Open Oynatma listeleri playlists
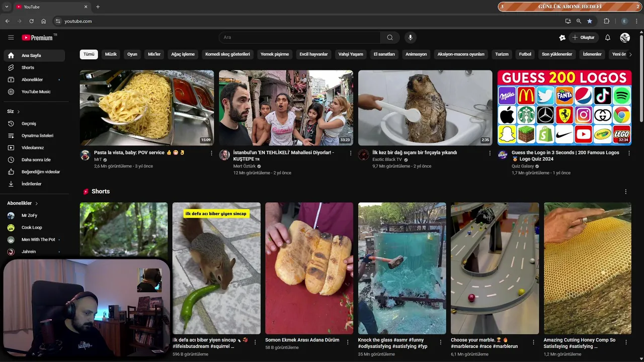The image size is (644, 362). coord(34,136)
